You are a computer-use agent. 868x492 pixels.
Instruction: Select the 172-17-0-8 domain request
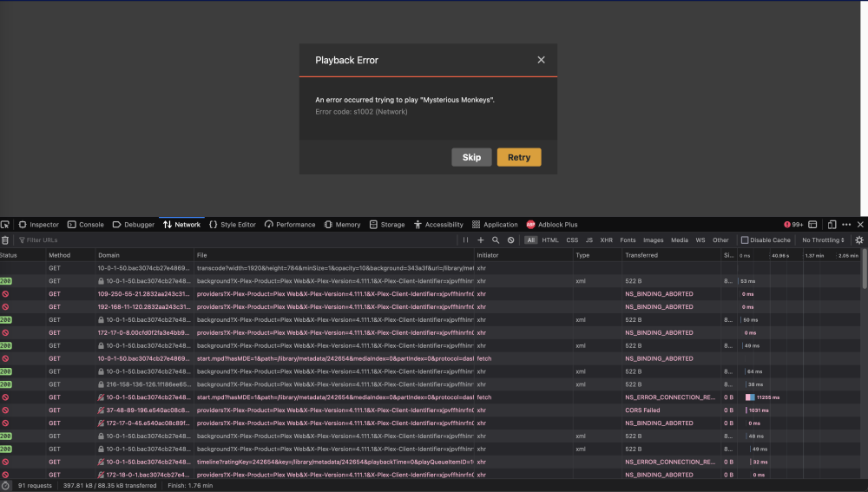click(431, 332)
